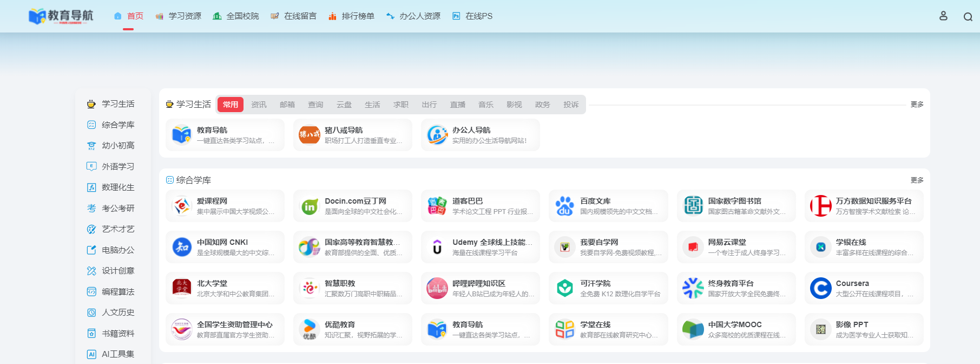Select the 常用 tab
980x364 pixels.
(231, 105)
